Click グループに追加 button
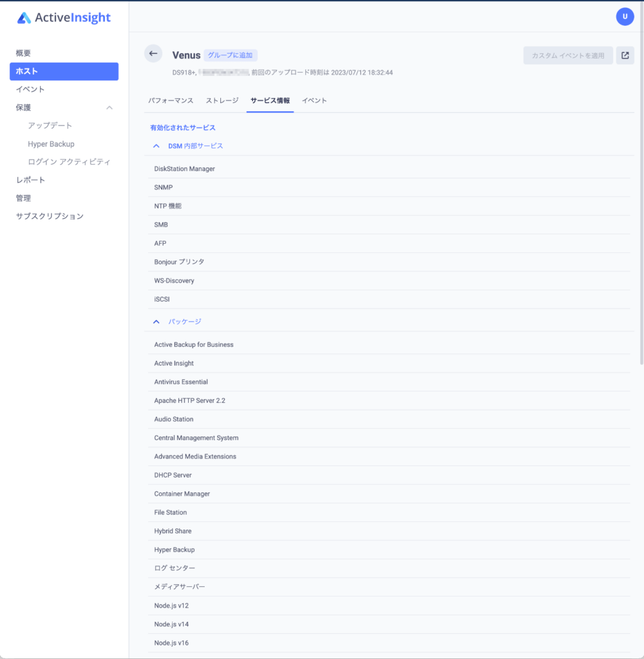Viewport: 644px width, 659px height. 230,55
